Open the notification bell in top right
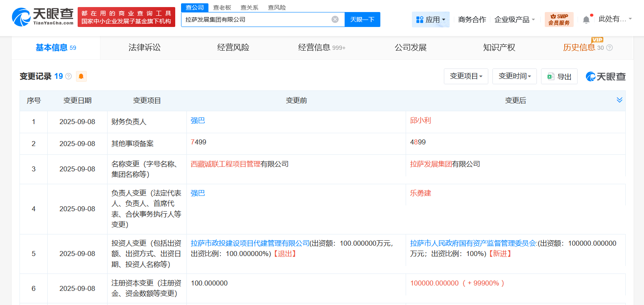The height and width of the screenshot is (305, 644). coord(586,19)
